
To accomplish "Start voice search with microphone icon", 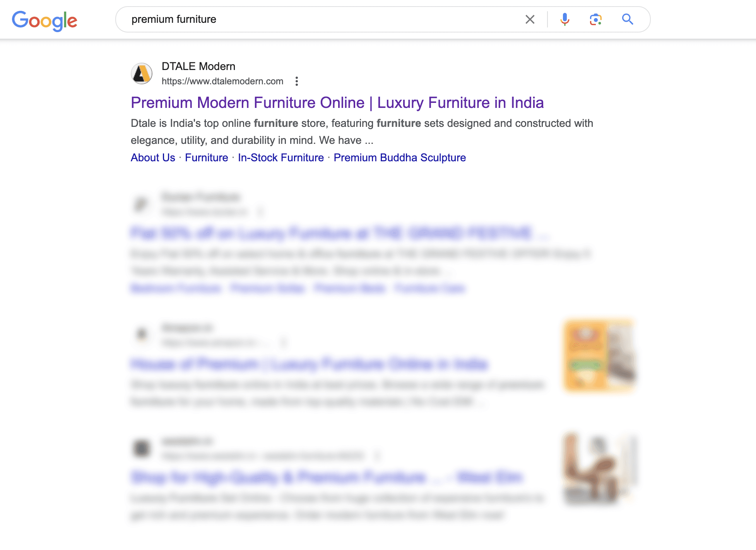I will point(564,19).
